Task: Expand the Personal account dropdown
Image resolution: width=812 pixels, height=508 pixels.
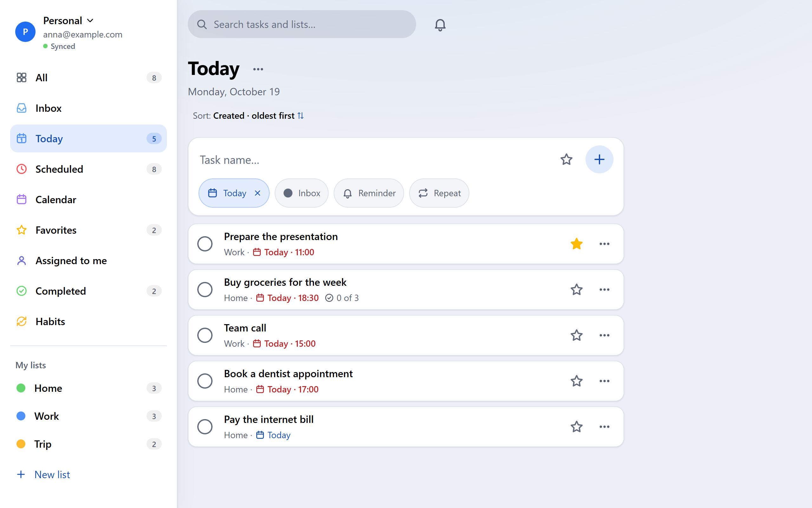Action: point(69,21)
